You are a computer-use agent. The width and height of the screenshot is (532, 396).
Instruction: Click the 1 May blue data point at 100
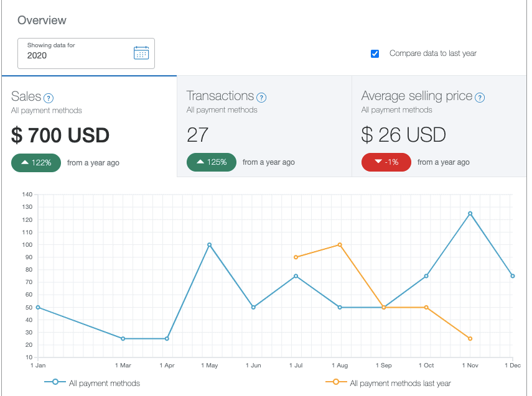[209, 245]
